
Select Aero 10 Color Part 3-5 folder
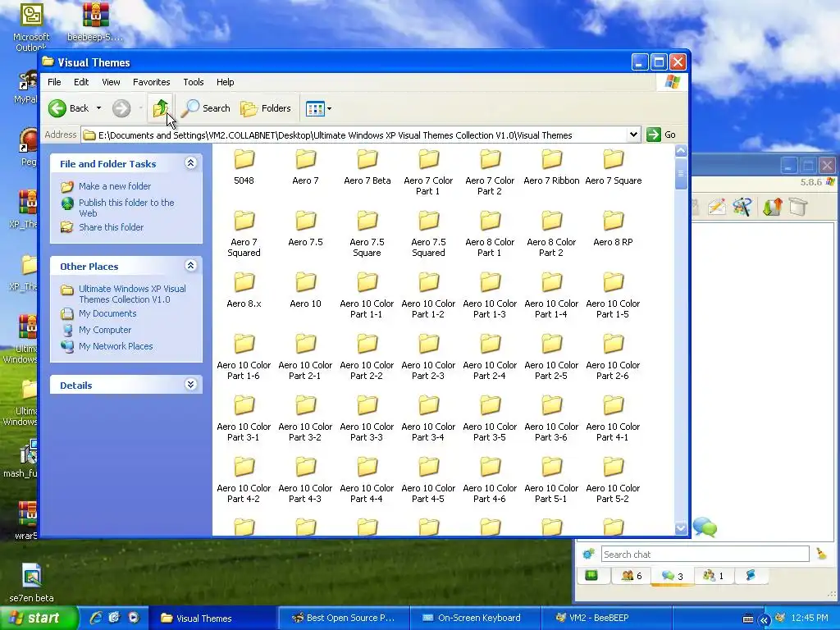(490, 419)
